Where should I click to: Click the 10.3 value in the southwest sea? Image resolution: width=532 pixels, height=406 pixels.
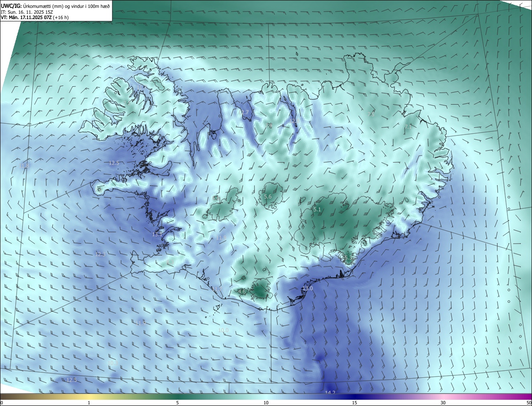[x=112, y=363]
